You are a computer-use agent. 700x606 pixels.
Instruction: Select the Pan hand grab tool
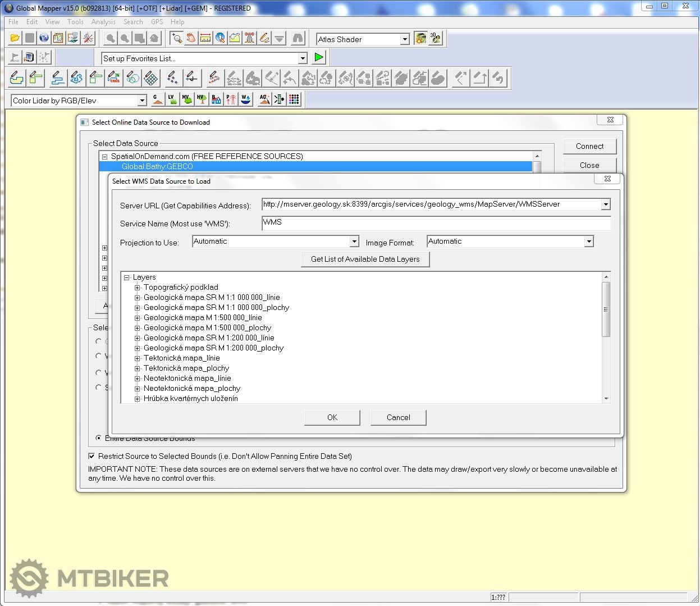[x=191, y=38]
